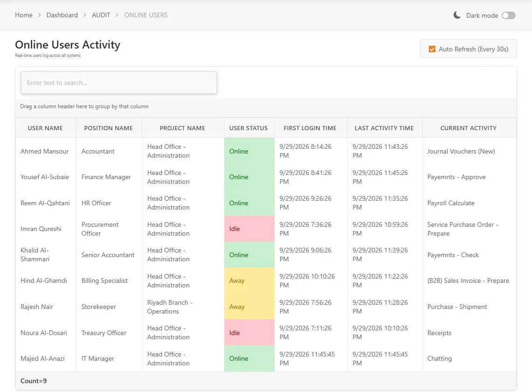Image resolution: width=532 pixels, height=392 pixels.
Task: Click the Treasury Officer position cell
Action: [x=109, y=333]
